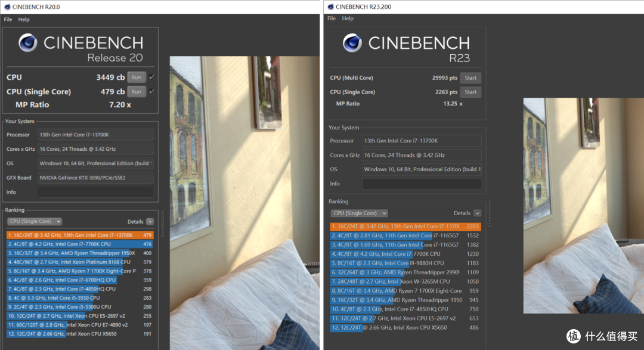Viewport: 644px width, 350px height.
Task: Toggle the R20 CPU (Single Core) checkbox
Action: 151,91
